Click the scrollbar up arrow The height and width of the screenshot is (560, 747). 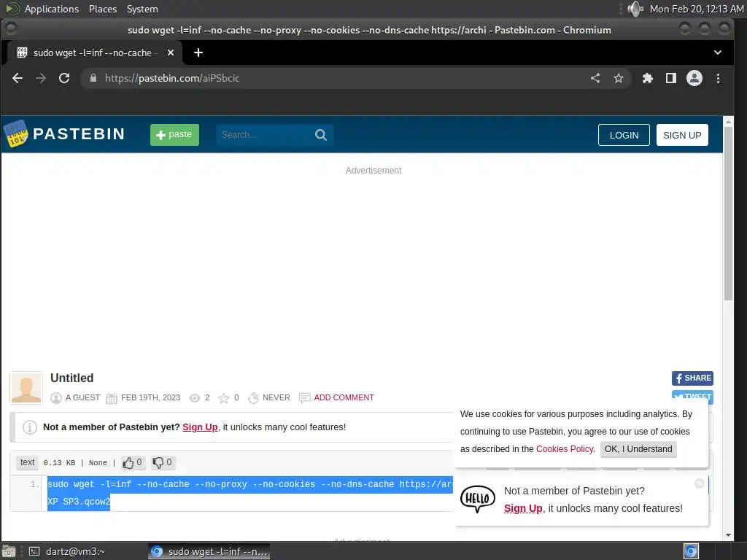click(x=728, y=122)
